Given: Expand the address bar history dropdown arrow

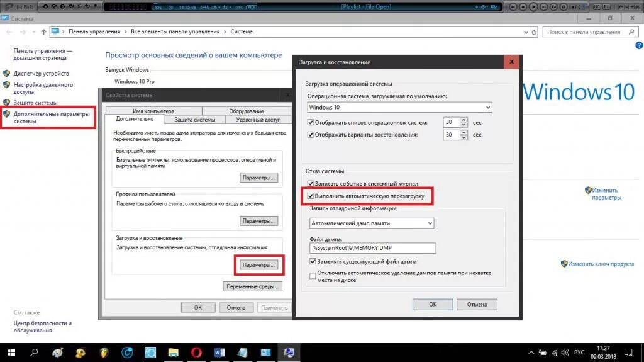Looking at the screenshot, I should click(526, 32).
